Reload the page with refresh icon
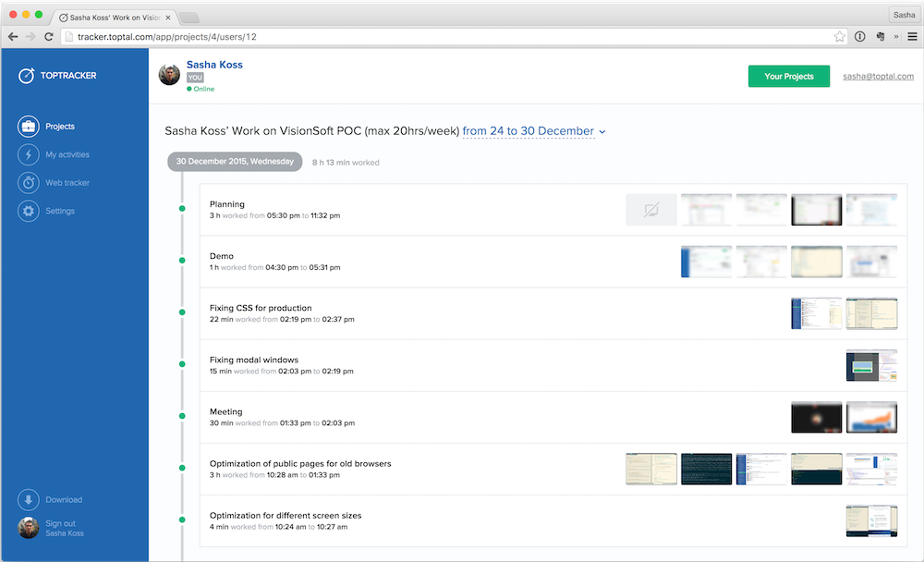Screen dimensions: 924x562 tap(49, 37)
